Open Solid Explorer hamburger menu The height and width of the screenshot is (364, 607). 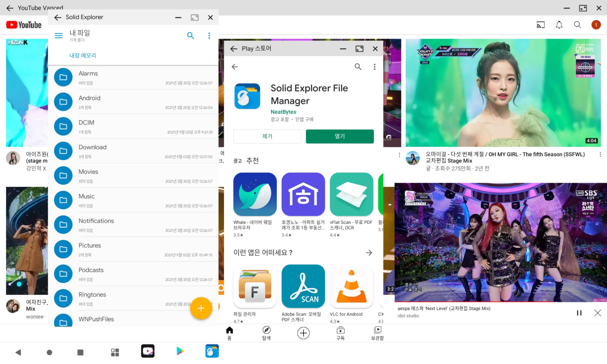[x=59, y=35]
